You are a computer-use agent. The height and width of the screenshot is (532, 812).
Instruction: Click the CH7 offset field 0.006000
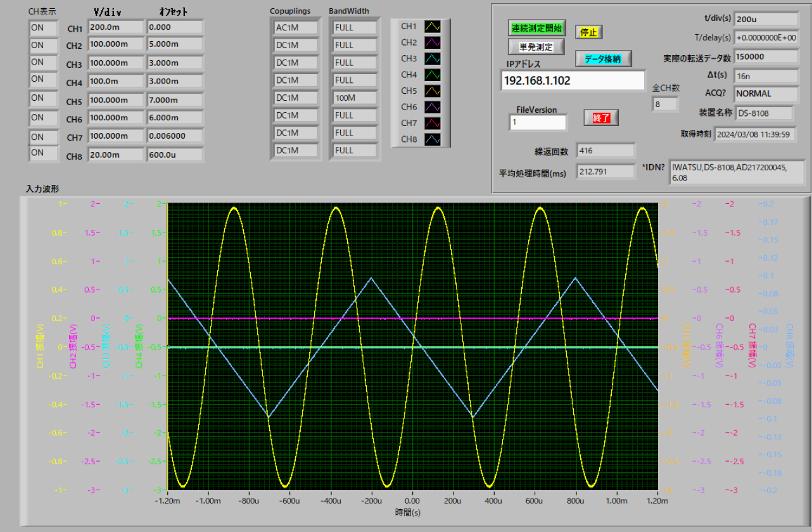click(175, 136)
